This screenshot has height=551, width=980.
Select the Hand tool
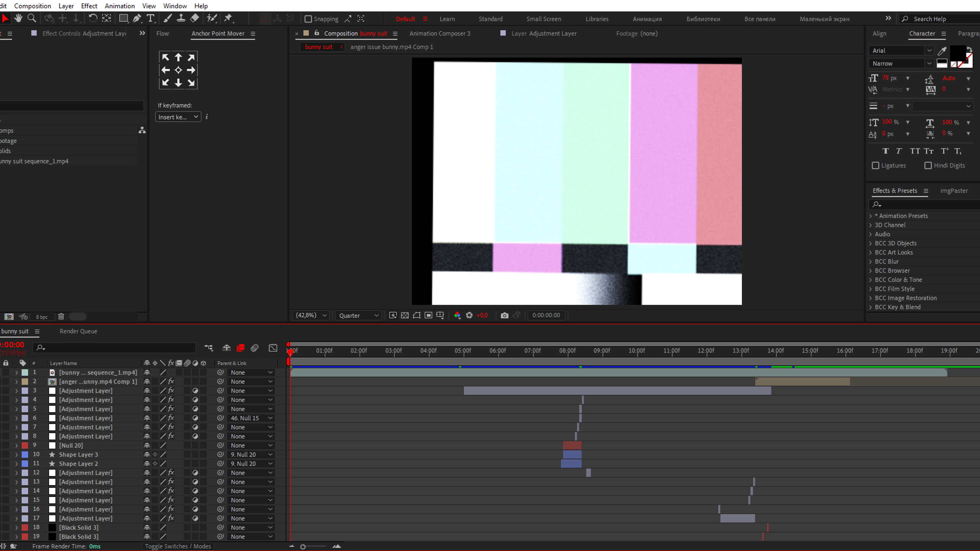tap(18, 18)
